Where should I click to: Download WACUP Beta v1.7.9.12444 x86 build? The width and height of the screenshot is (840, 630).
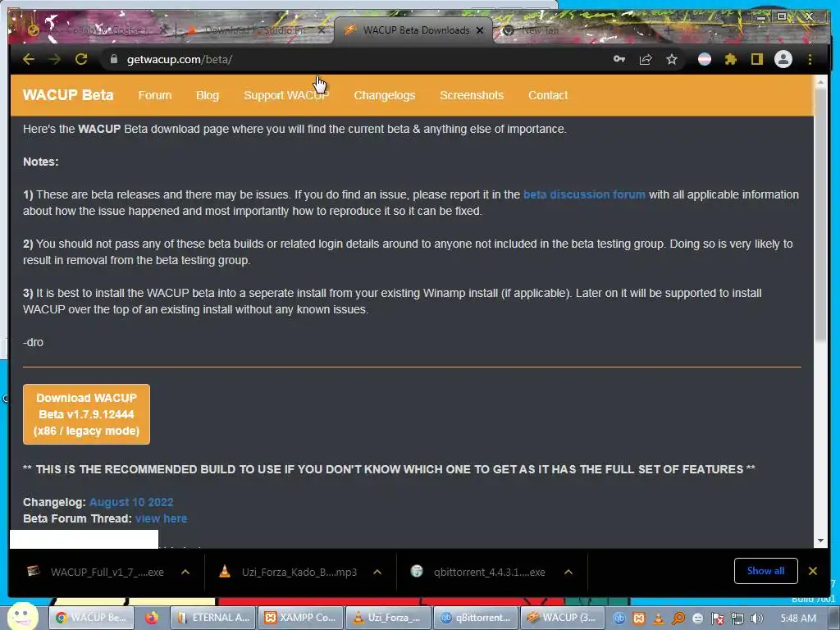[x=86, y=414]
